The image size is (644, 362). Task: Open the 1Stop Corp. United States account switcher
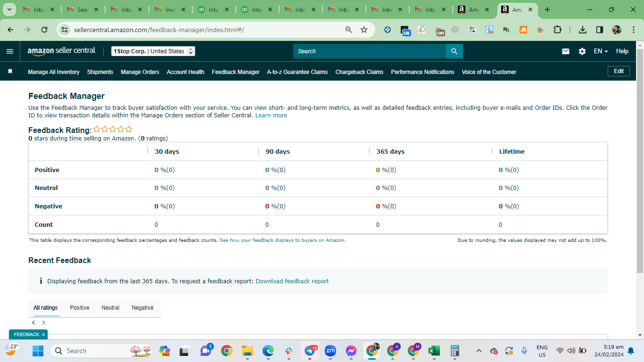click(x=153, y=51)
